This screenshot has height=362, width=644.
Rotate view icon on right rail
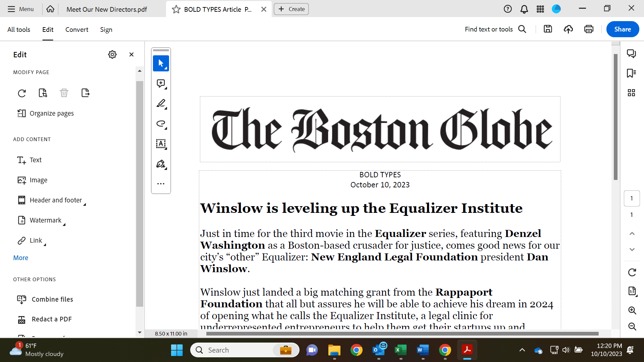click(632, 273)
